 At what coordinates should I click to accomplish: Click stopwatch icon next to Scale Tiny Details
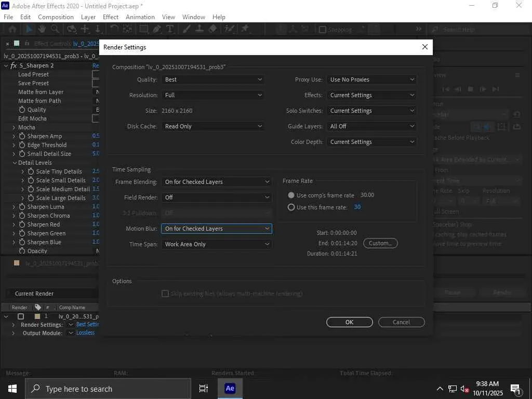(x=31, y=171)
